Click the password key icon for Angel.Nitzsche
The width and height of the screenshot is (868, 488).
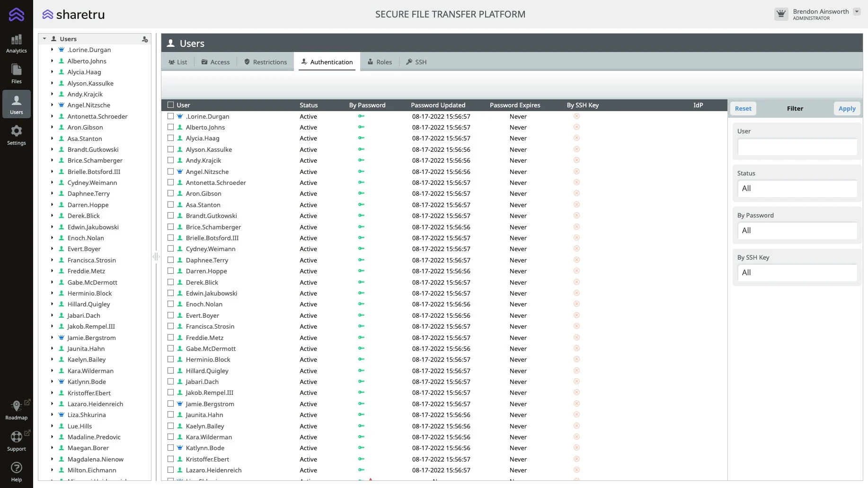(361, 172)
